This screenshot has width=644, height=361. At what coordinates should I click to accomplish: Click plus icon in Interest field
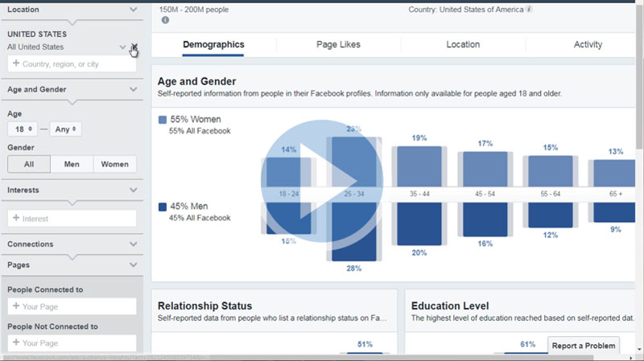point(16,218)
